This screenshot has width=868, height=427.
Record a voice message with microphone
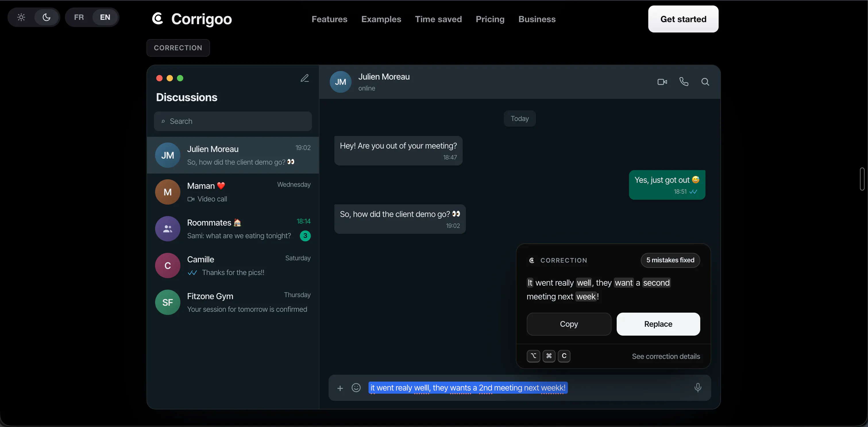[x=698, y=388]
